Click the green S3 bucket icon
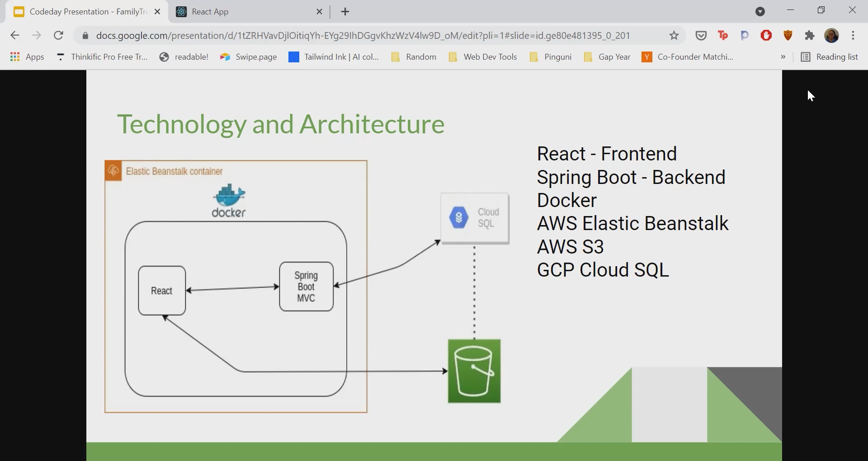This screenshot has height=461, width=868. 474,371
